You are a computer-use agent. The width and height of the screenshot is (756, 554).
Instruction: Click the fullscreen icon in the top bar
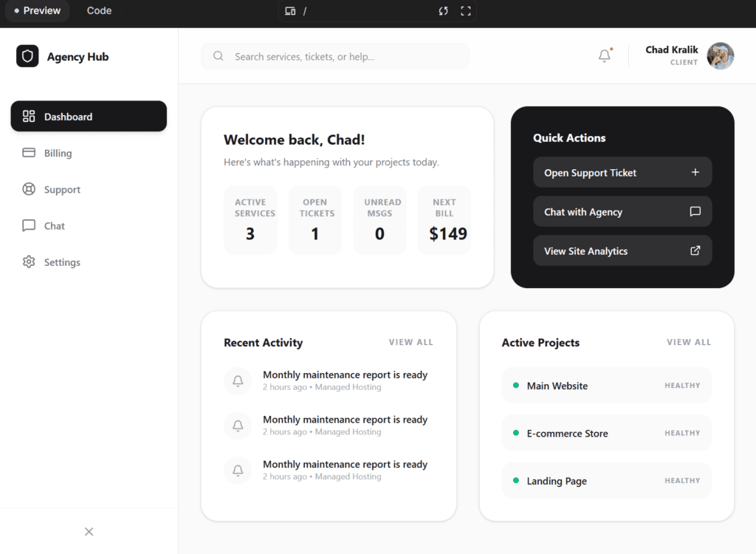click(466, 11)
